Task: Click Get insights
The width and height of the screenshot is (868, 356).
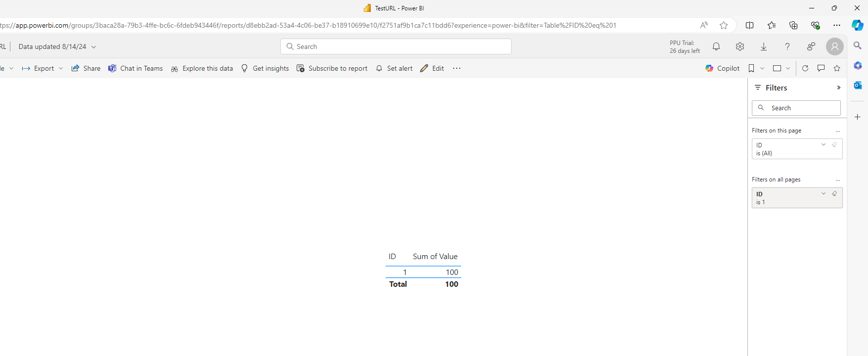Action: click(265, 68)
